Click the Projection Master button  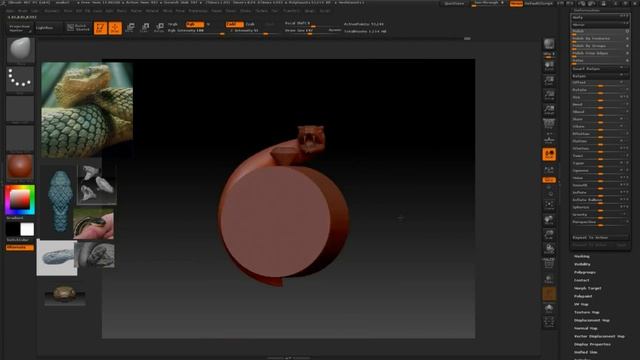(19, 28)
